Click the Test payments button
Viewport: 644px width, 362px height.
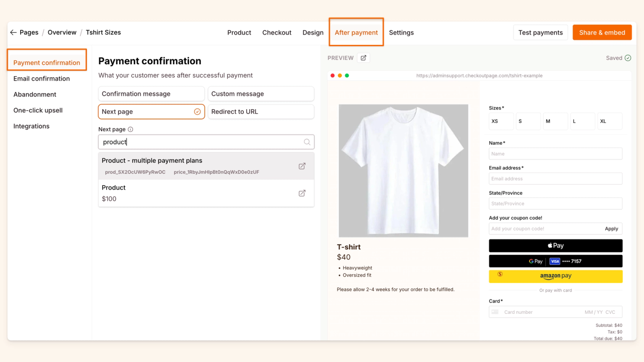(540, 33)
